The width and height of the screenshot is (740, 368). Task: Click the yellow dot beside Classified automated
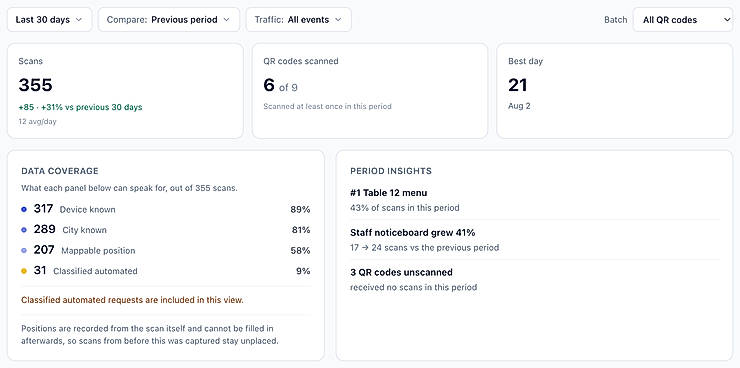pyautogui.click(x=24, y=271)
